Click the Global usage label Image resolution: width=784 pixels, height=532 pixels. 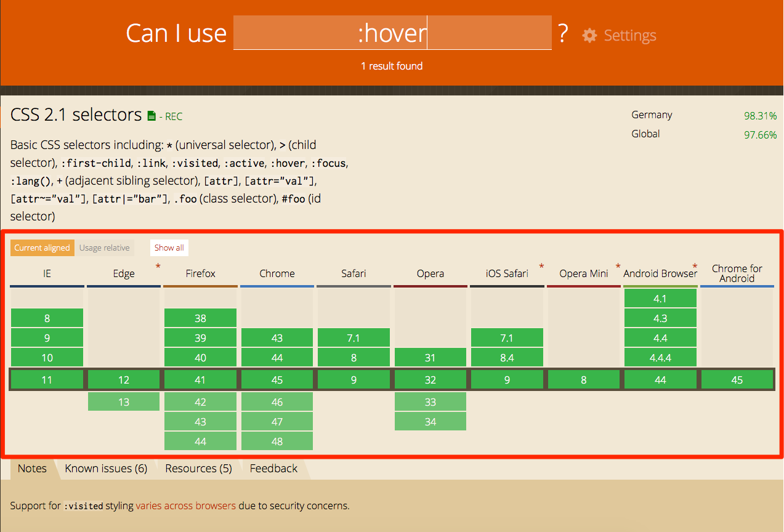point(645,134)
